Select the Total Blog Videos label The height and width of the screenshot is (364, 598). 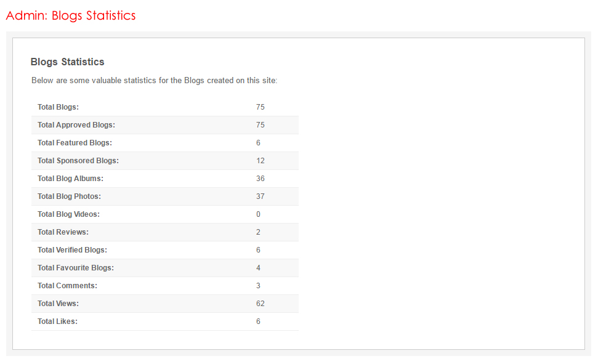click(x=68, y=214)
